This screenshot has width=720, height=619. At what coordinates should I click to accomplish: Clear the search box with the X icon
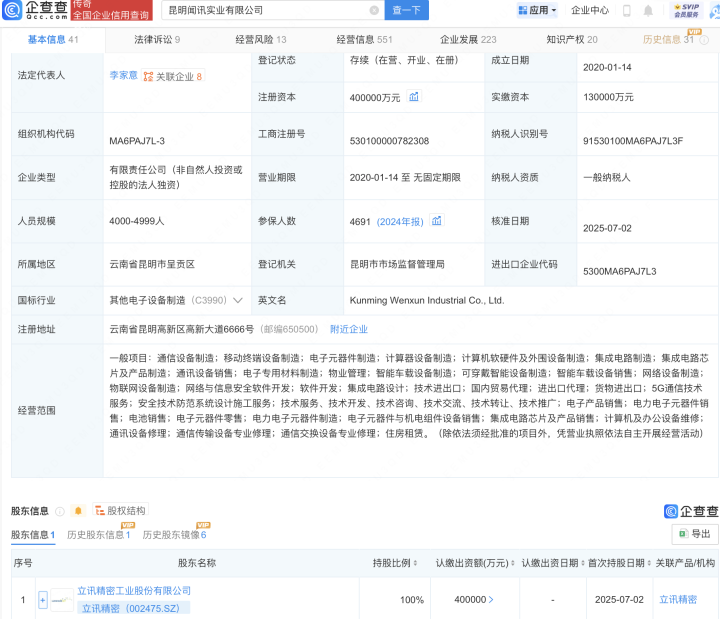pyautogui.click(x=374, y=10)
